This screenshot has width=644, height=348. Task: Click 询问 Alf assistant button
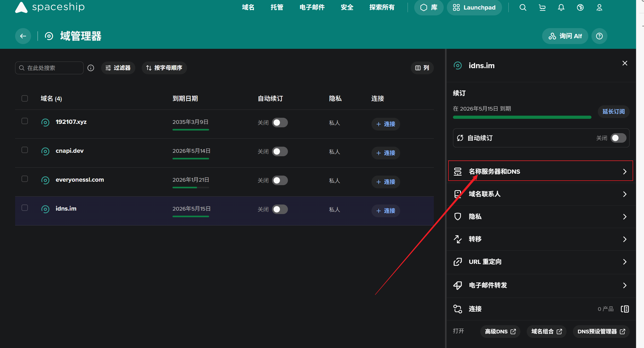[565, 36]
